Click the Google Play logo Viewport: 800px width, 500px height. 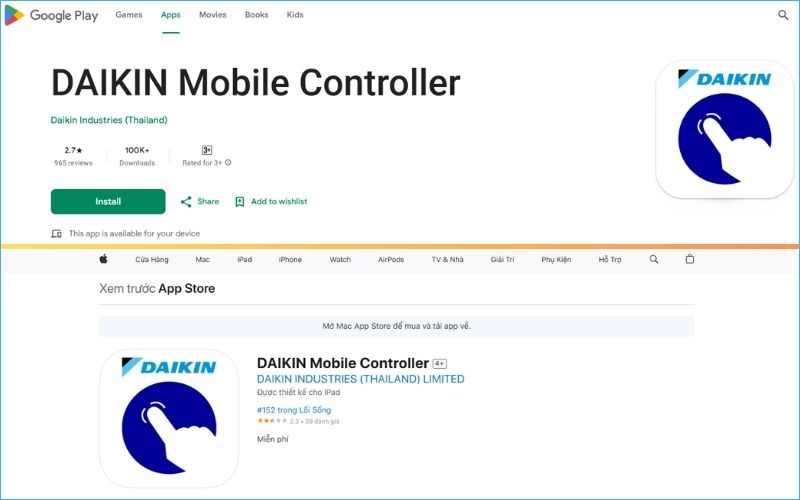(x=52, y=15)
